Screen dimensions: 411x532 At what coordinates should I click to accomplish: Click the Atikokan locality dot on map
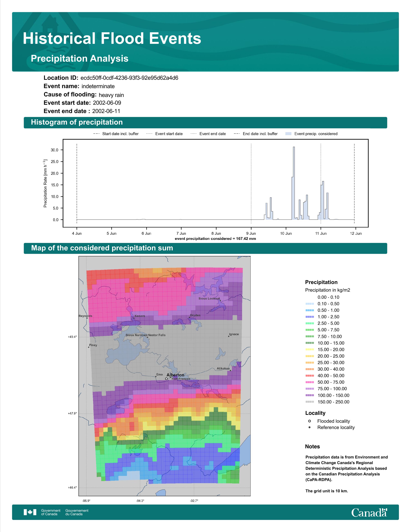pyautogui.click(x=231, y=370)
